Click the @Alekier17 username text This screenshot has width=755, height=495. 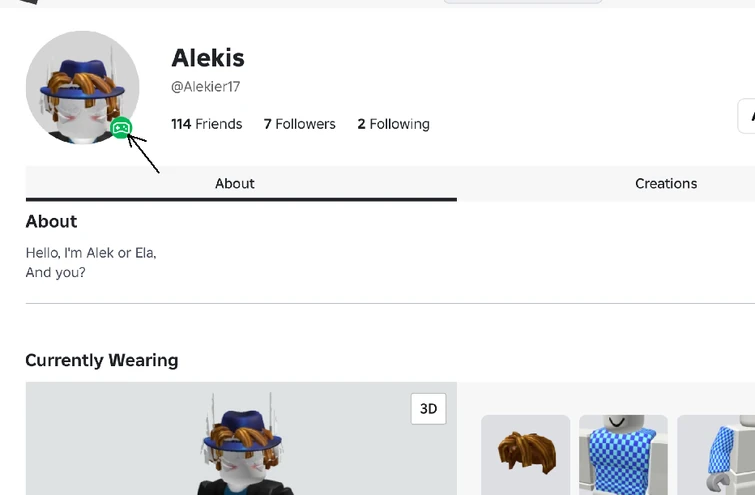pyautogui.click(x=205, y=87)
